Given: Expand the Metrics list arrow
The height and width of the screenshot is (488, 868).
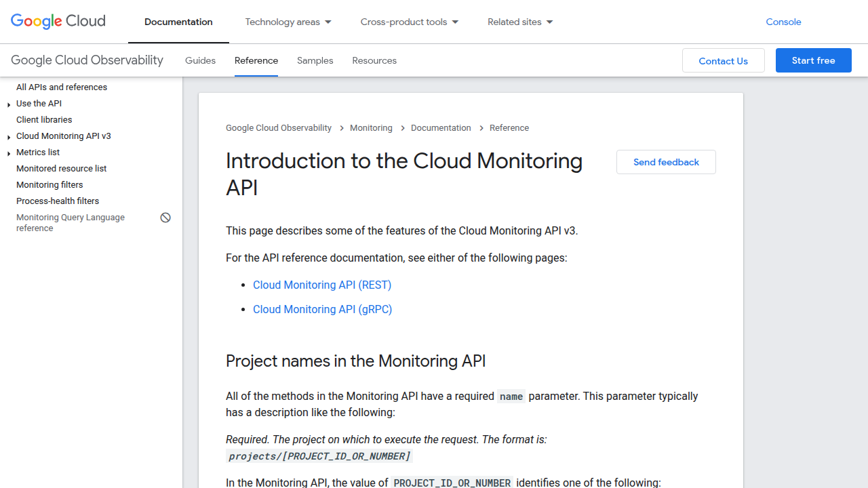Looking at the screenshot, I should pos(9,153).
